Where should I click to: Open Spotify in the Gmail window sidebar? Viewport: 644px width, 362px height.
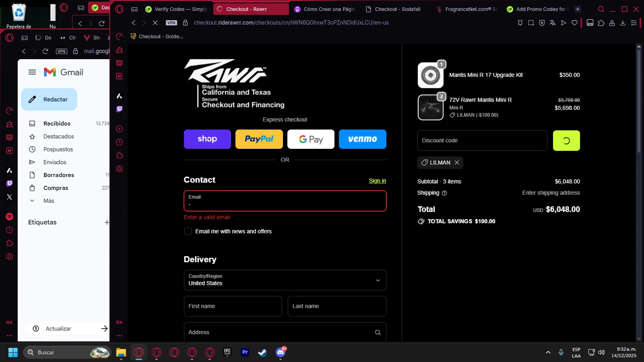(x=9, y=217)
